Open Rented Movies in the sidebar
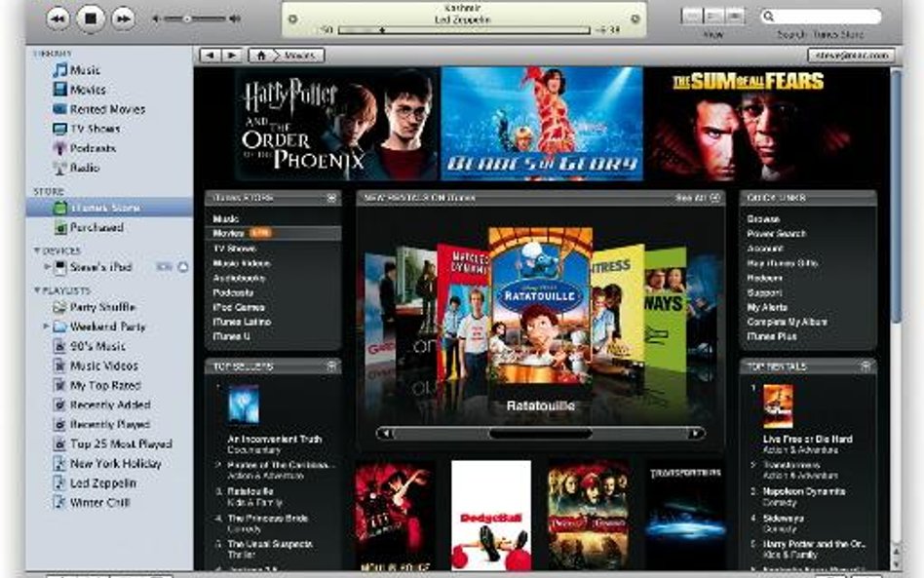924x578 pixels. click(109, 109)
